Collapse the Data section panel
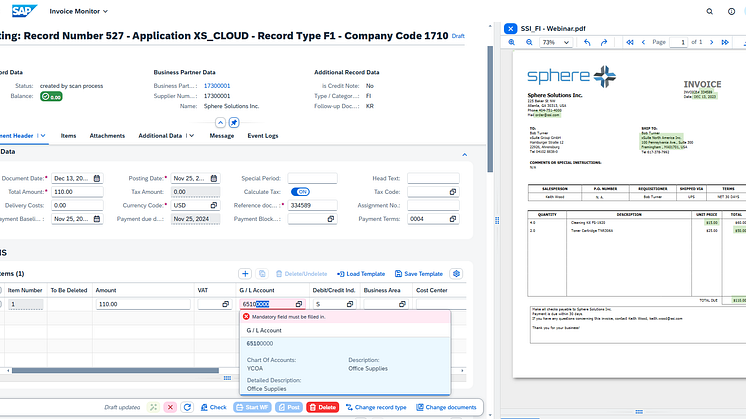 click(x=465, y=155)
